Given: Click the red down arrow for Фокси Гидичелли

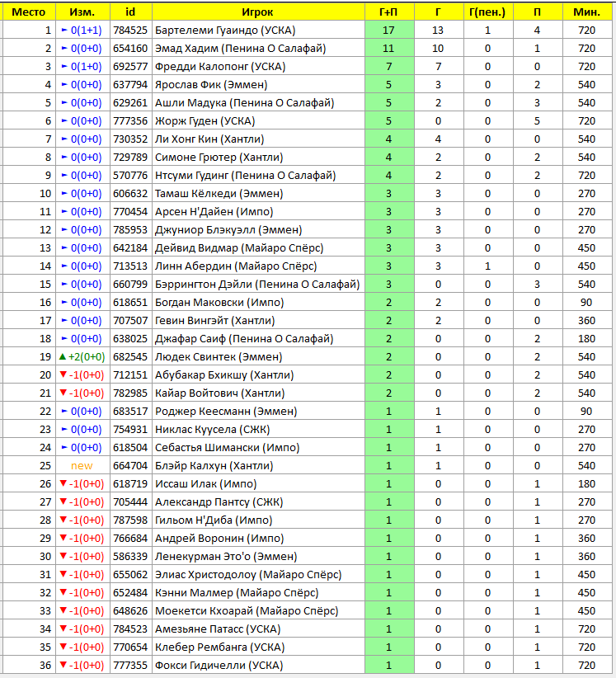Looking at the screenshot, I should tap(63, 665).
